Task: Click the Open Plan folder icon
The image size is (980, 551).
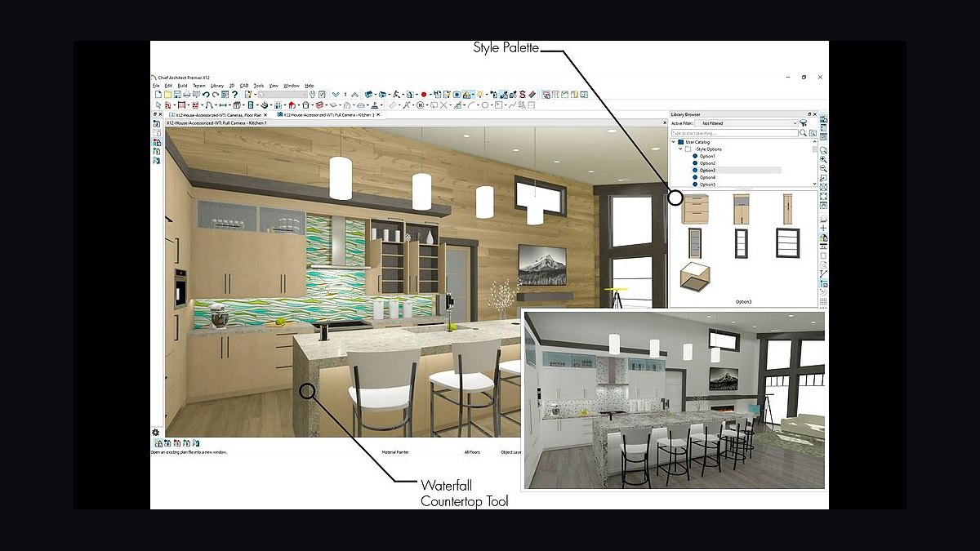Action: [x=167, y=95]
